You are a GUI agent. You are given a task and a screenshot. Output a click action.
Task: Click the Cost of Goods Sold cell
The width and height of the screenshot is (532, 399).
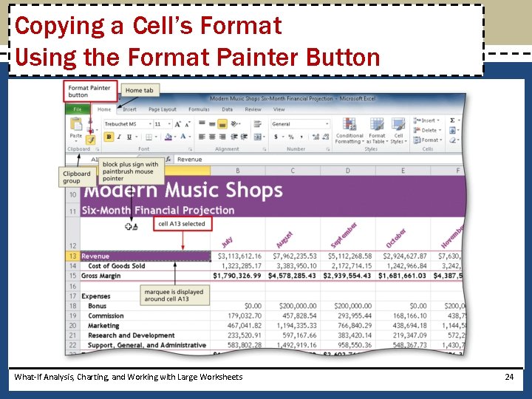pyautogui.click(x=146, y=266)
